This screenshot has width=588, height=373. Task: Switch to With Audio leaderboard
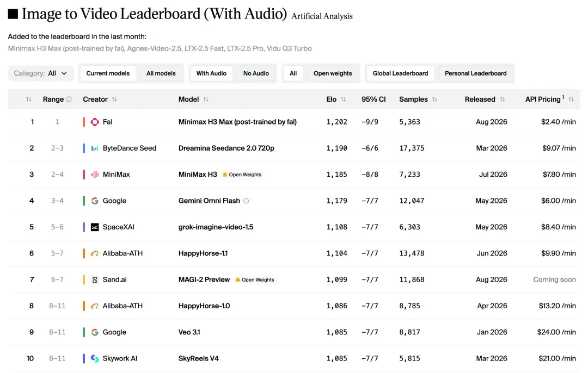pos(211,73)
